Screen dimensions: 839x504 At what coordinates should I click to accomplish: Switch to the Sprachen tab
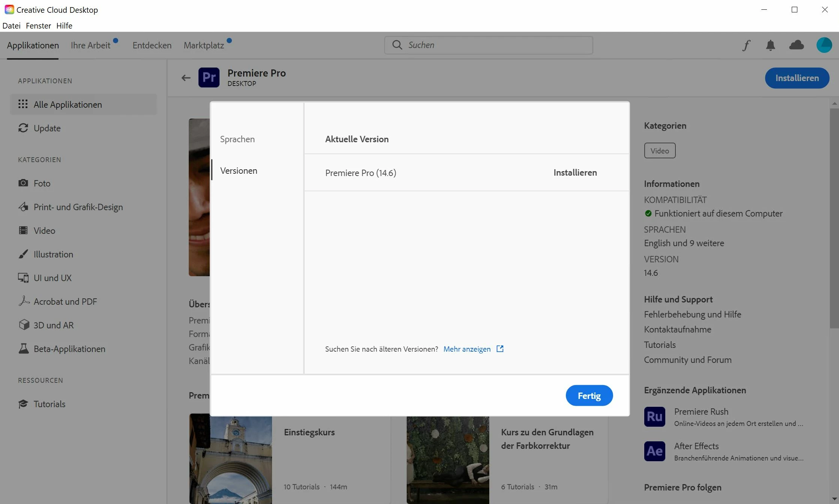click(238, 139)
